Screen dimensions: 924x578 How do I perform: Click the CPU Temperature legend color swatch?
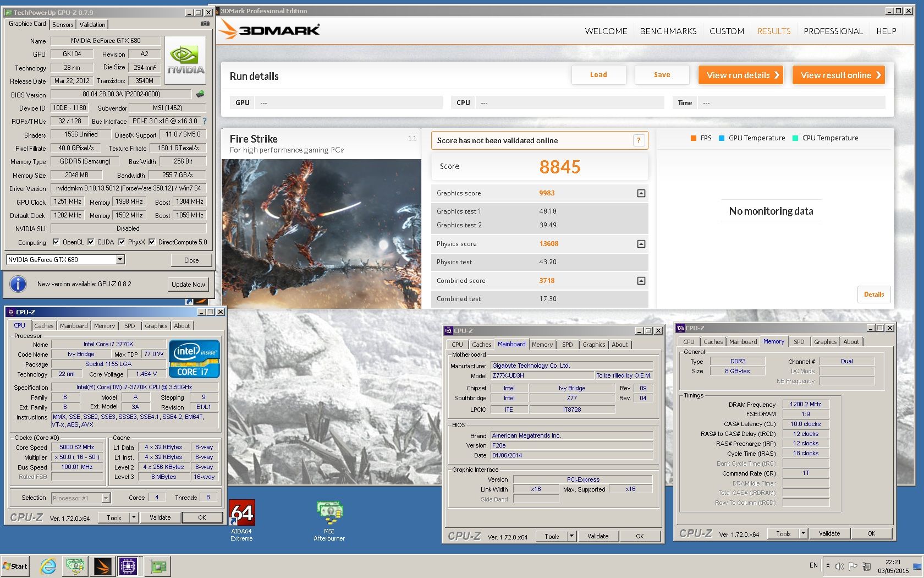coord(795,138)
